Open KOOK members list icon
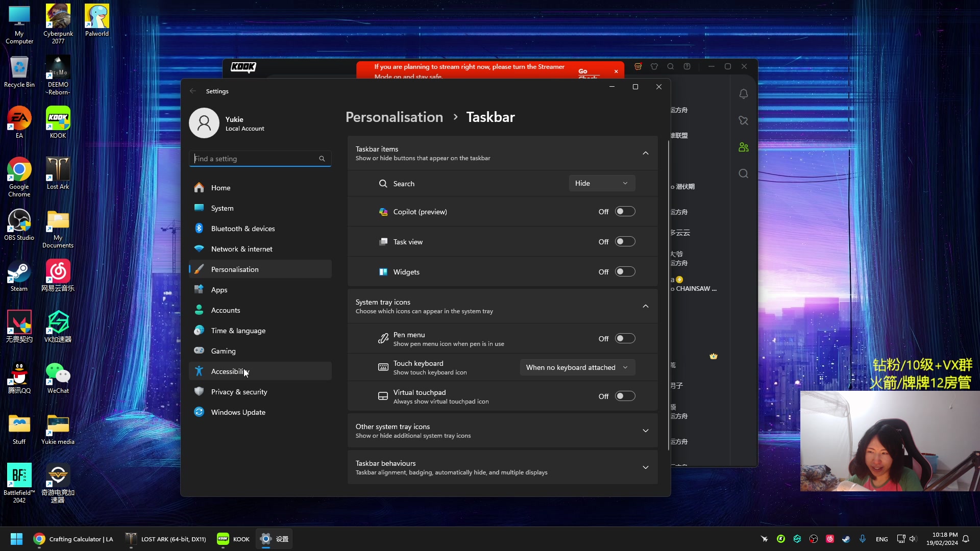Screen dimensions: 980x551 coord(743,147)
